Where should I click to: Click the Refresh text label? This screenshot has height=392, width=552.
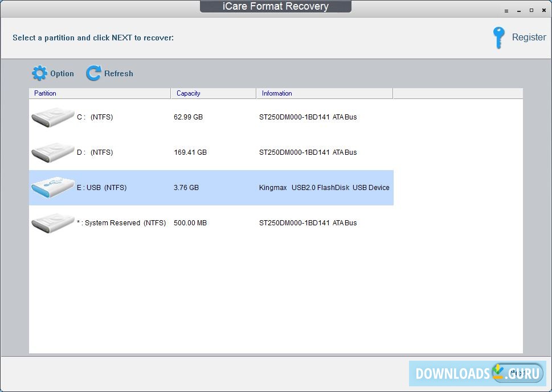click(118, 73)
